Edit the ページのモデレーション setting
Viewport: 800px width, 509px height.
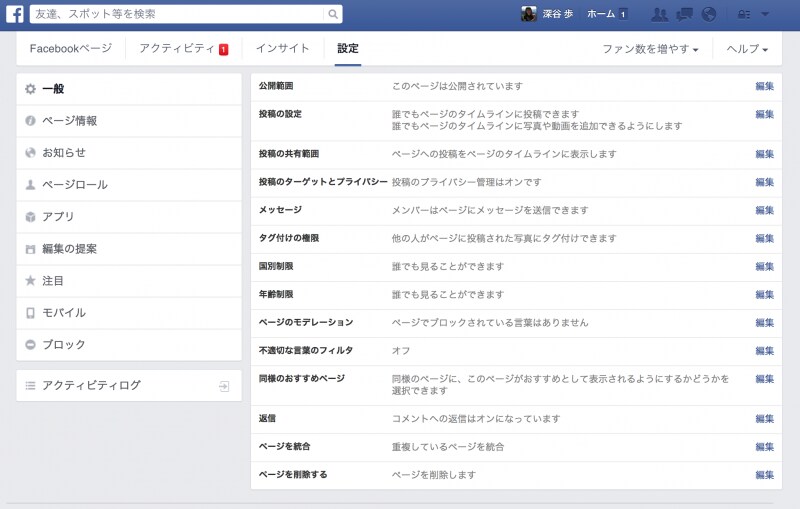click(x=764, y=322)
